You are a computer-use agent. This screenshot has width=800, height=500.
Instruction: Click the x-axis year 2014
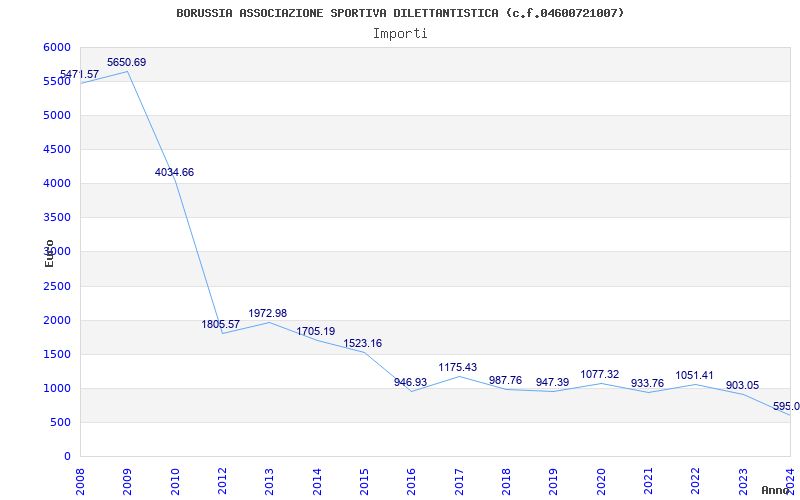point(317,482)
